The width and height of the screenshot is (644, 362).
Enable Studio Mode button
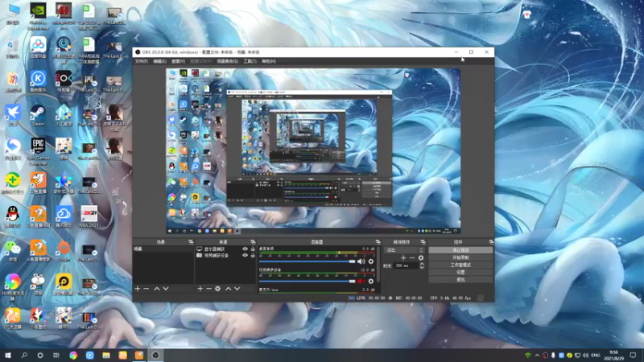[460, 265]
